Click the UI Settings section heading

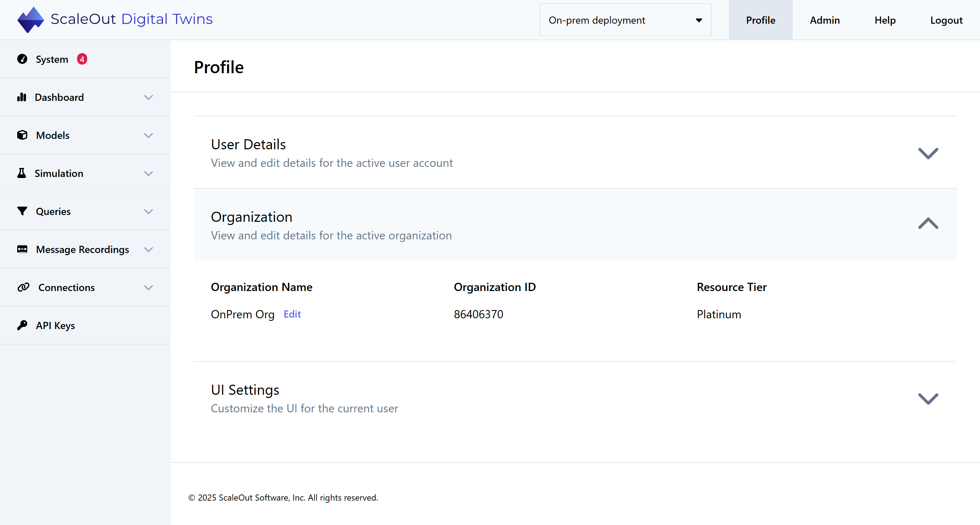point(245,390)
